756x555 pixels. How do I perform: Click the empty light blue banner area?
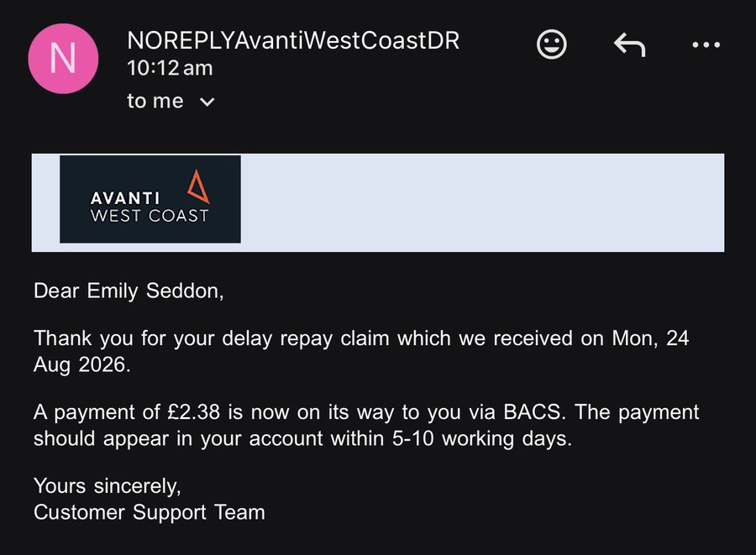(x=482, y=202)
